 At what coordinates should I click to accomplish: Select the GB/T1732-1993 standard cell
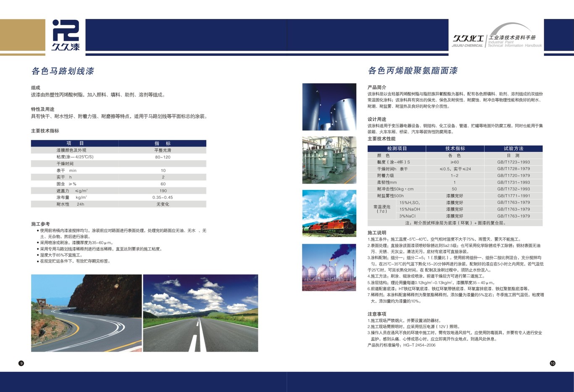click(513, 189)
